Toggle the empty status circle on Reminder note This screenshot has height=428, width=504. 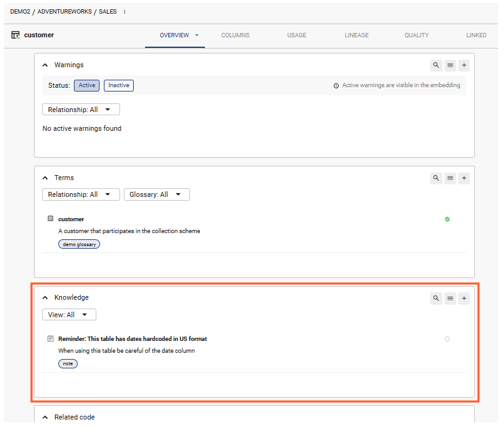click(x=447, y=339)
